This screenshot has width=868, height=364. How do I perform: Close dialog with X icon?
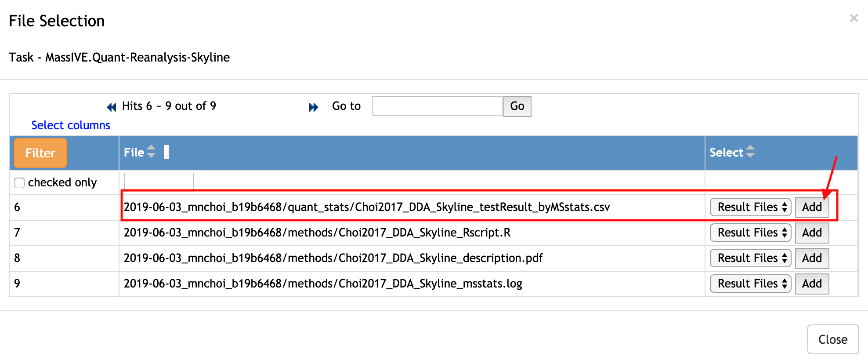pos(854,18)
